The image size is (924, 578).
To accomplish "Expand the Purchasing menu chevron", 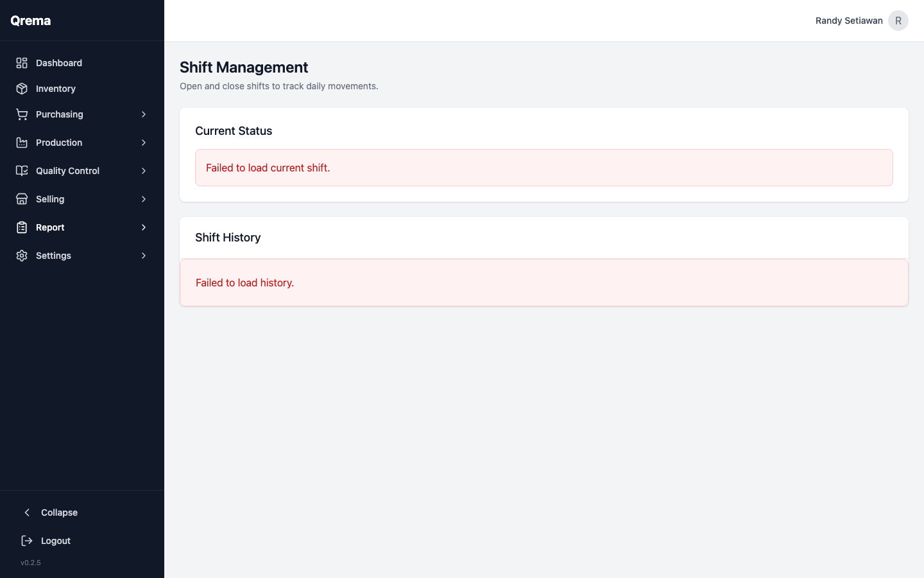I will [143, 114].
